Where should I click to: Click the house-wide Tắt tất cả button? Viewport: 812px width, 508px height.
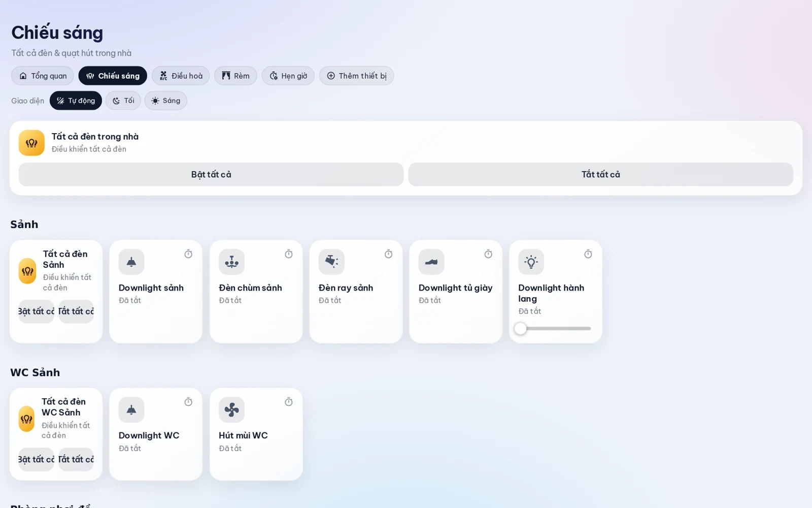click(x=601, y=174)
